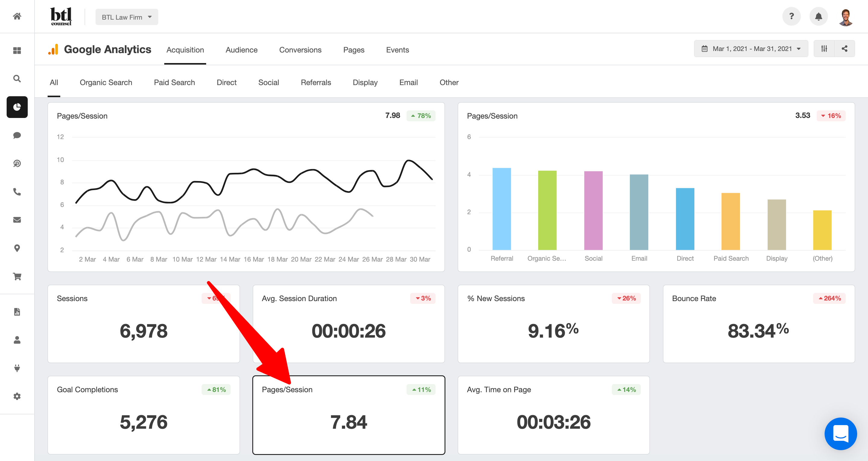Click the share icon button
The width and height of the screenshot is (868, 461).
pyautogui.click(x=845, y=49)
